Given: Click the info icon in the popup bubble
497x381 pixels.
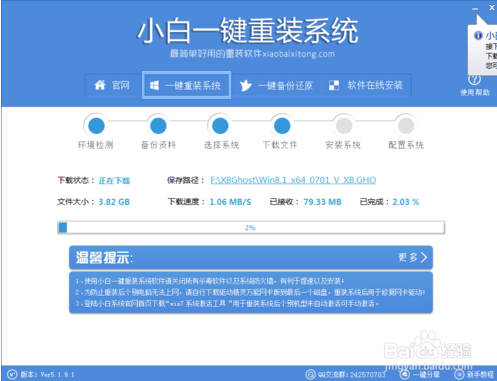Looking at the screenshot, I should click(478, 35).
